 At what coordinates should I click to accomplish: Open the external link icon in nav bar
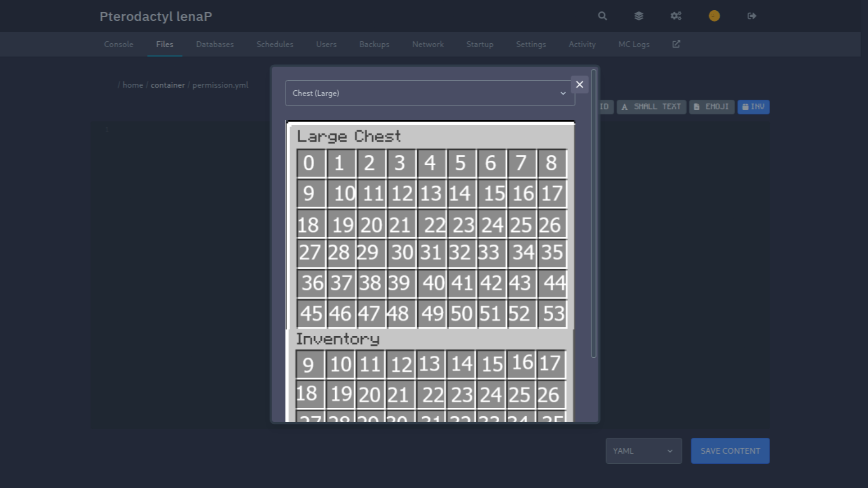(x=676, y=44)
